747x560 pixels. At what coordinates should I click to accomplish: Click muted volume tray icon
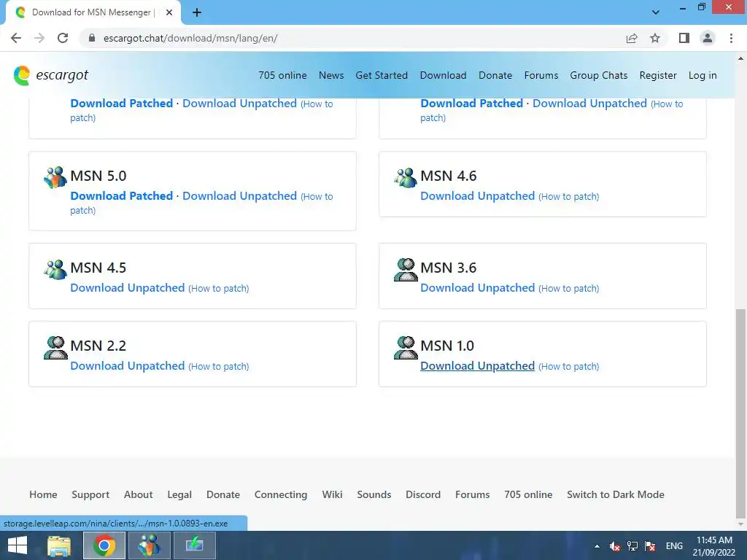[x=614, y=546]
